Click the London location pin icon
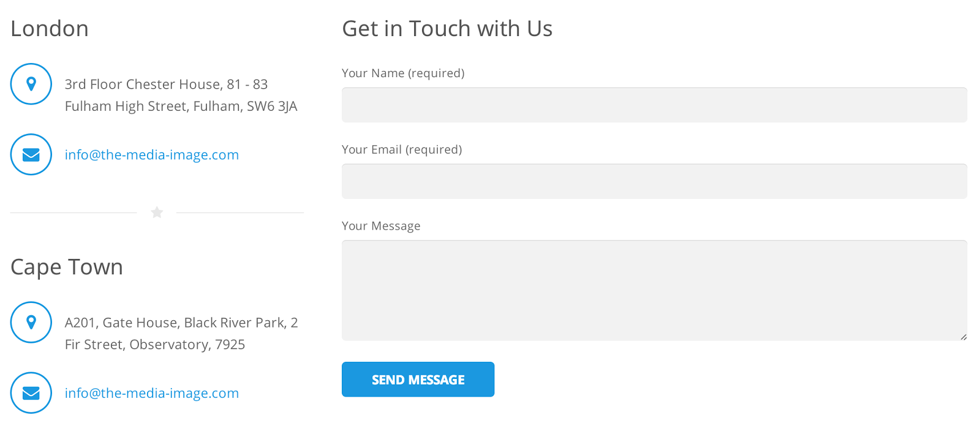 point(31,84)
